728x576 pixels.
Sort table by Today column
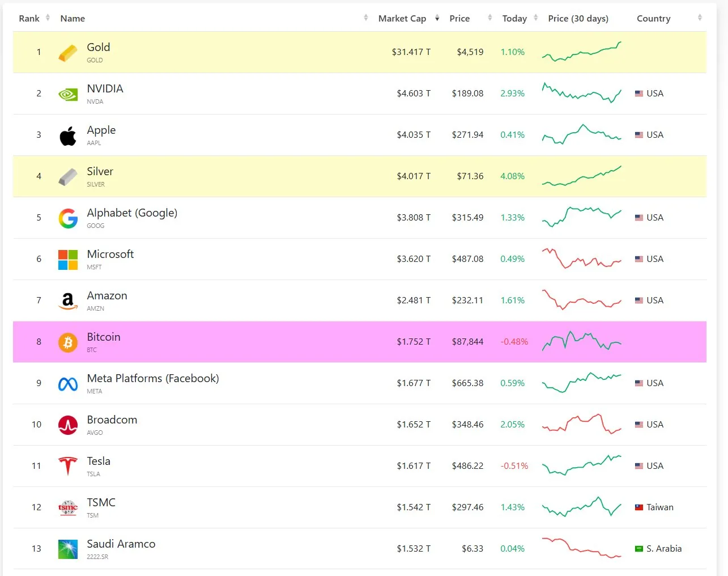coord(520,18)
